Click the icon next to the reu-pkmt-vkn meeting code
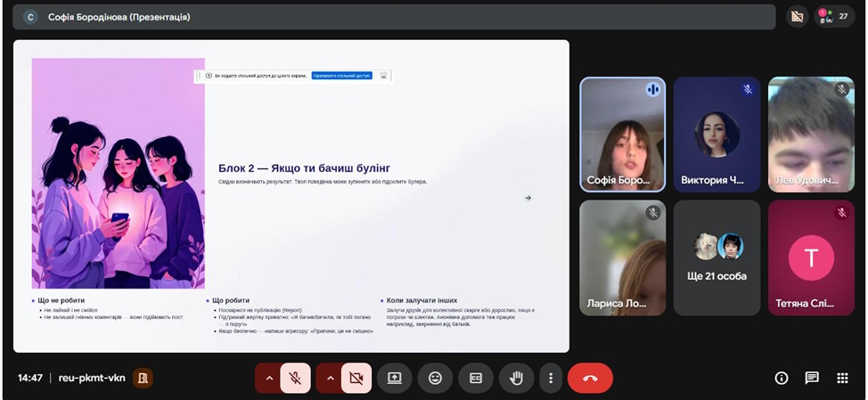 (x=143, y=378)
